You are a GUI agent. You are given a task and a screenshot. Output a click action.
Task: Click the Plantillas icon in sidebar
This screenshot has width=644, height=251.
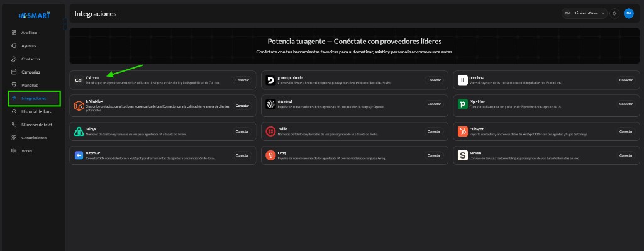coord(14,85)
